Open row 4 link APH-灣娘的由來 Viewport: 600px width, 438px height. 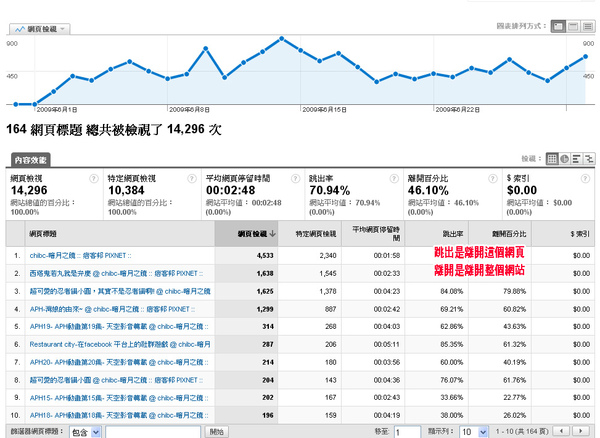tap(112, 309)
